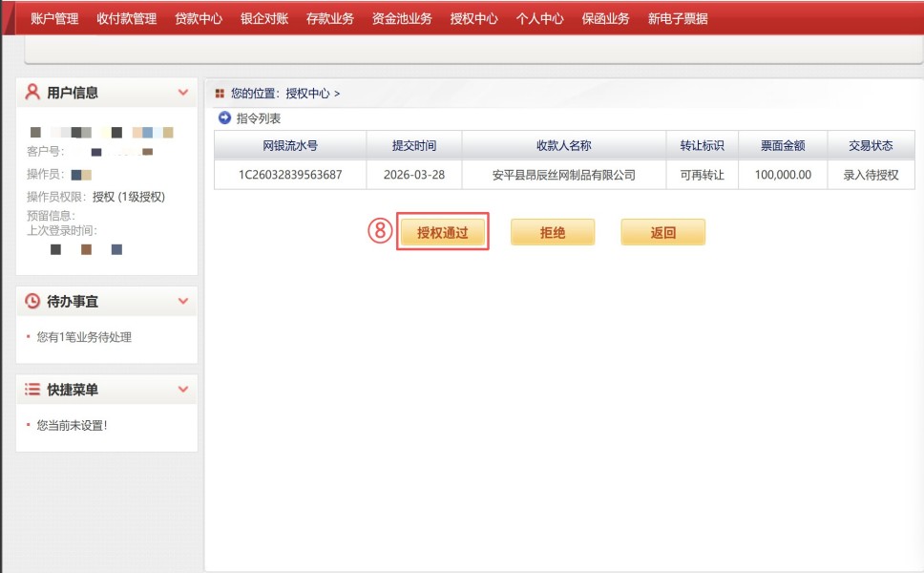The width and height of the screenshot is (924, 573).
Task: Open the 银企对账 menu
Action: coord(264,18)
